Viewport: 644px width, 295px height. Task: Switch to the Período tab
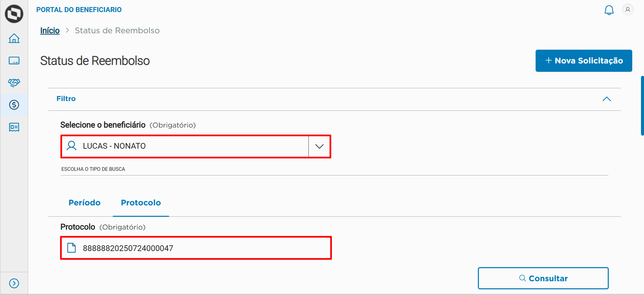[85, 203]
